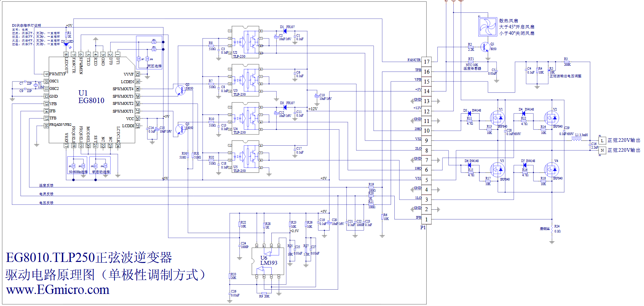Click the 1LO label at pin 3
644x306 pixels.
click(418, 198)
